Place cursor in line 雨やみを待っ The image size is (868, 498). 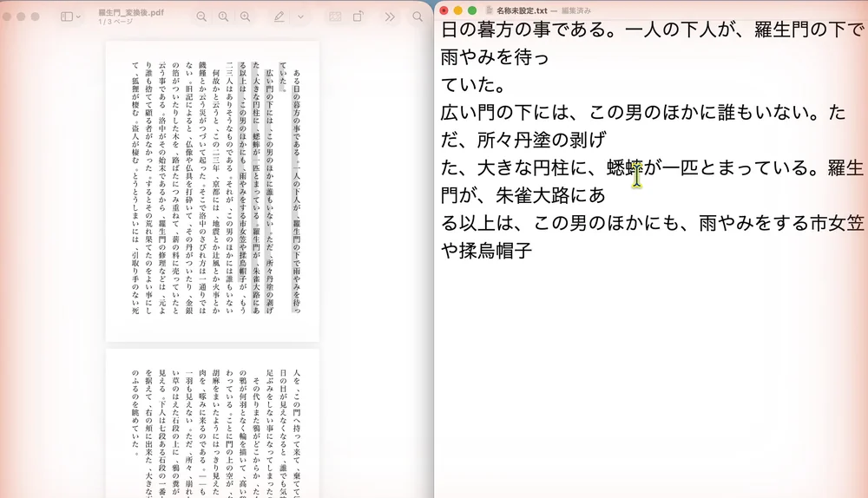pyautogui.click(x=495, y=57)
